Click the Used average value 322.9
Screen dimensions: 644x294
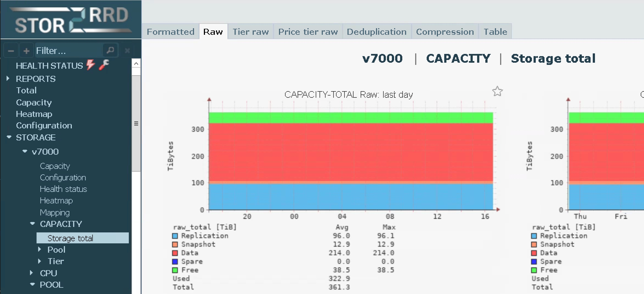pos(339,279)
